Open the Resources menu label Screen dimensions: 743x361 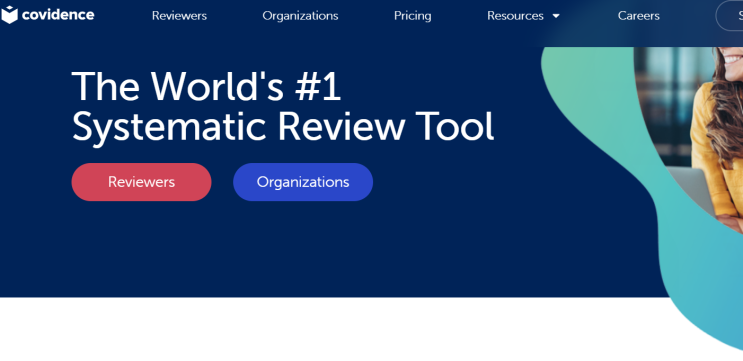click(x=515, y=16)
